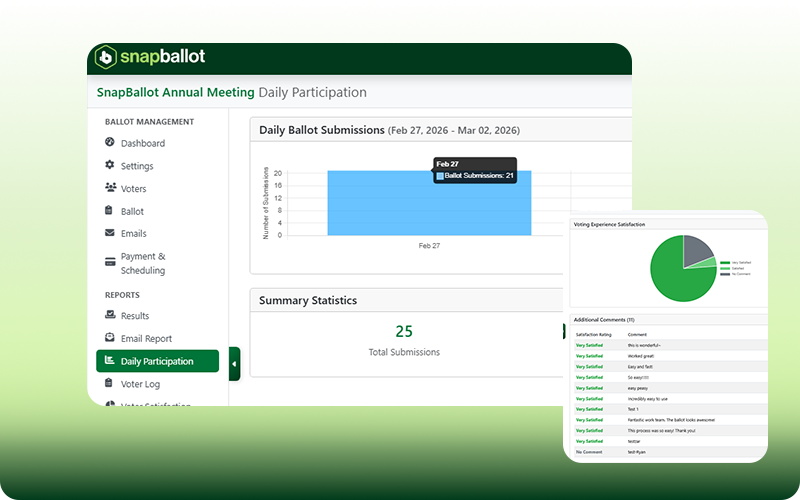Click the 'No Comment' rating in the last row
Screen dimensions: 800x500
589,452
